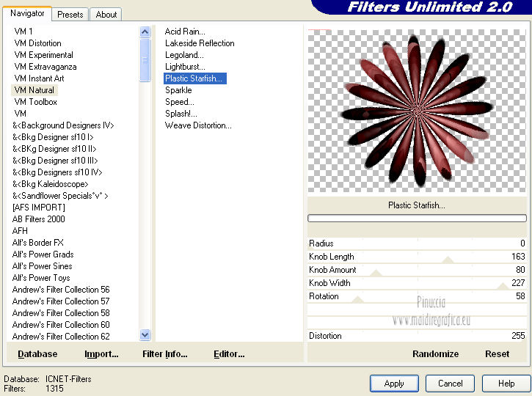Select [AFS IMPORT] category
532x396 pixels.
38,207
